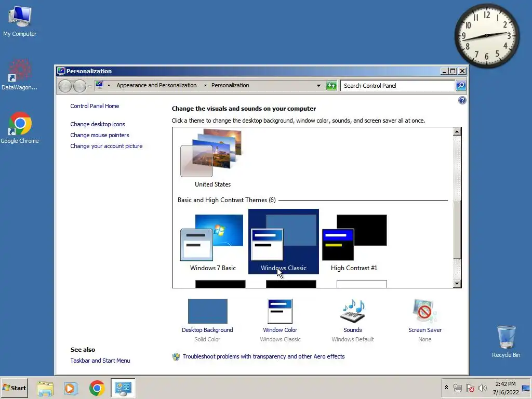Go forward with the Forward arrow button
The height and width of the screenshot is (399, 532).
pyautogui.click(x=79, y=86)
